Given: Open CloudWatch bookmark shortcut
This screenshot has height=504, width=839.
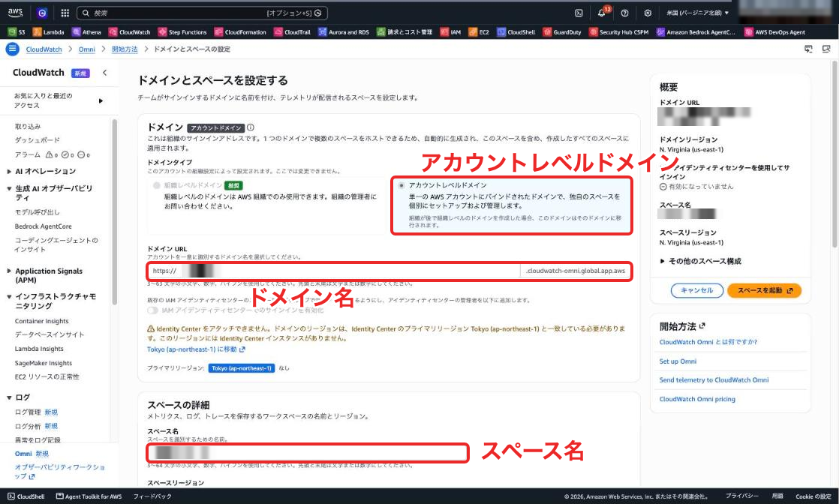Looking at the screenshot, I should [130, 32].
